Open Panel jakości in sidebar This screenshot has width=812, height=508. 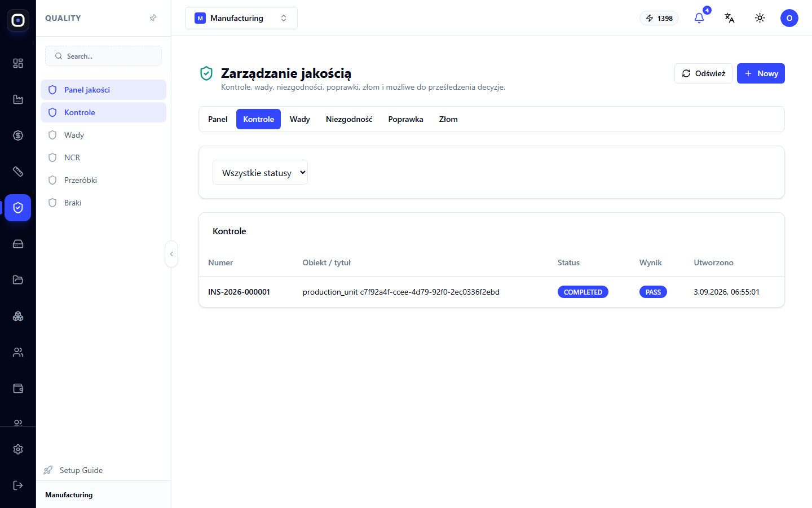pos(103,90)
